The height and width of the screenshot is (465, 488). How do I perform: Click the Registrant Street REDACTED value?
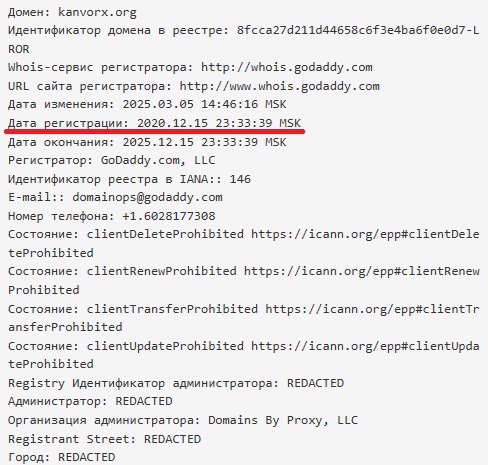pos(172,439)
